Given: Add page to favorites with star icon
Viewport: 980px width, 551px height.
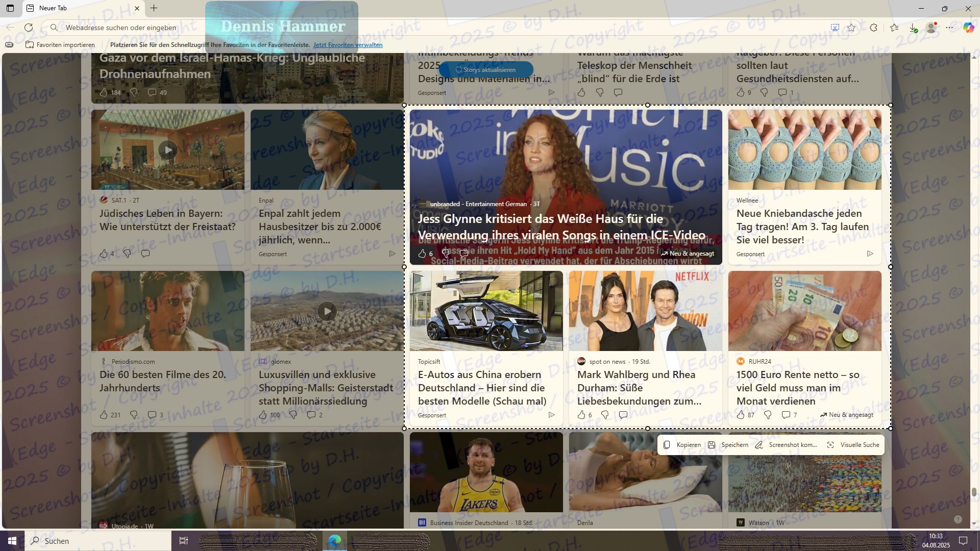Looking at the screenshot, I should pyautogui.click(x=851, y=28).
